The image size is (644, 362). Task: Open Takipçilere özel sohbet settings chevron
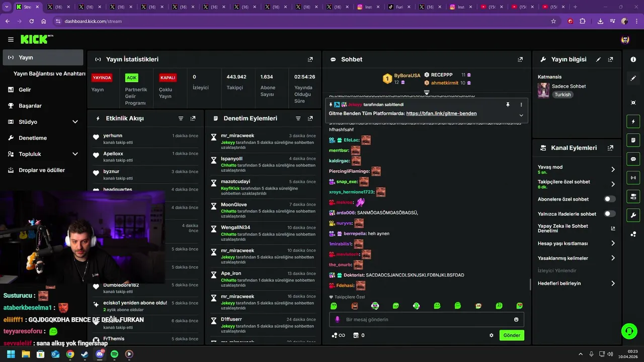[613, 184]
